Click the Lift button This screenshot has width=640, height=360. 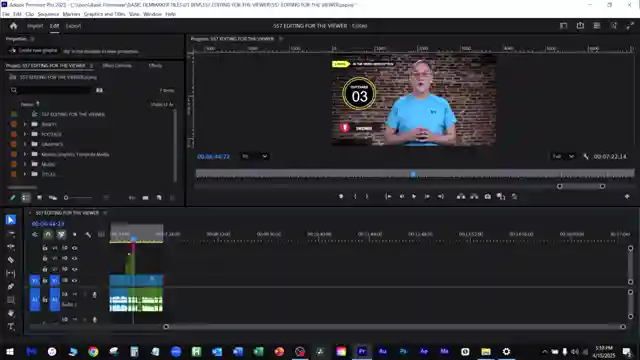[x=461, y=197]
